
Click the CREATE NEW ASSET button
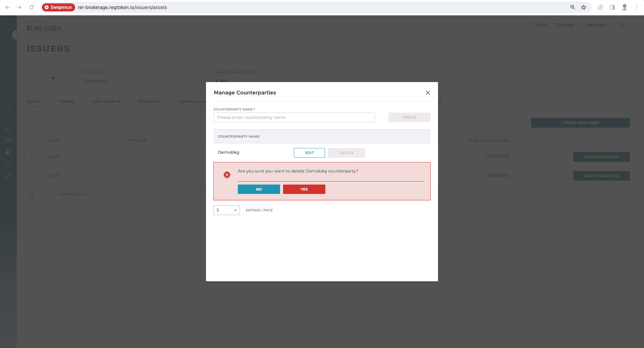click(580, 123)
